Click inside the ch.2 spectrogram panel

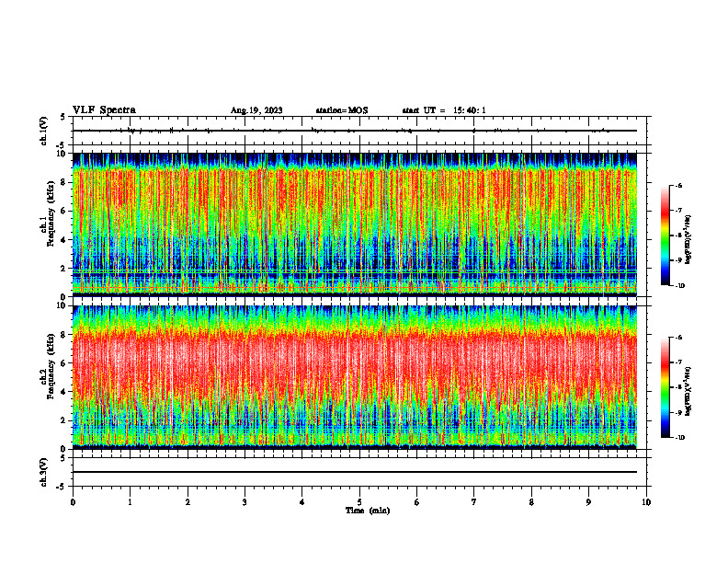355,377
